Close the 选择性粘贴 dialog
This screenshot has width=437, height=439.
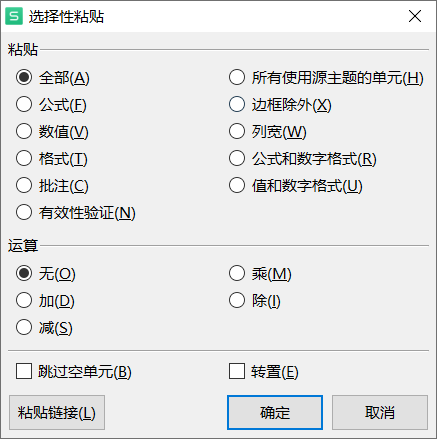(415, 16)
